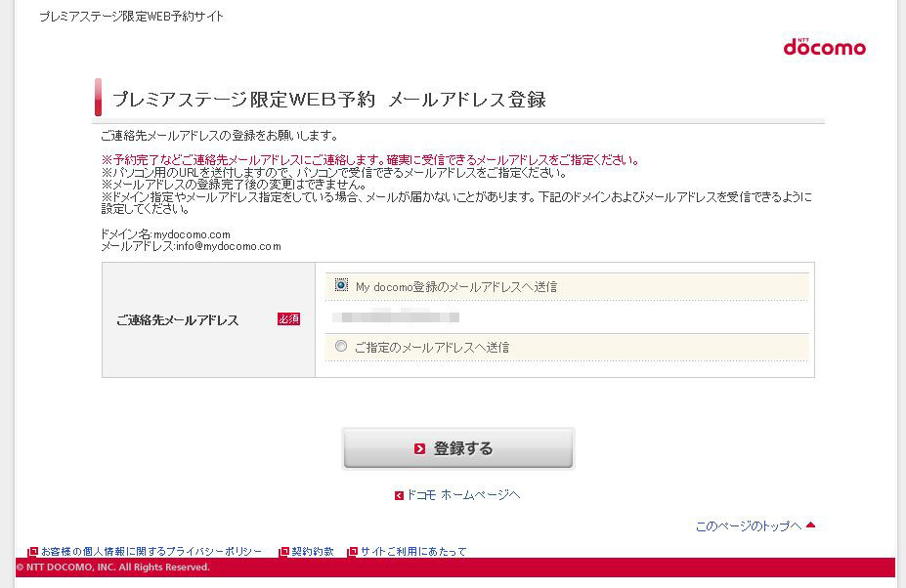
Task: Click the red 必須 required badge
Action: (x=288, y=319)
